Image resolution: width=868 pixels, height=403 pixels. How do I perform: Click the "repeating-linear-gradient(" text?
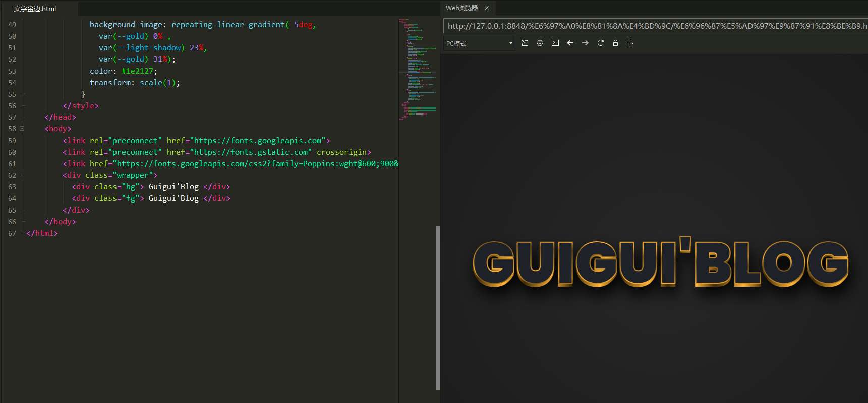(230, 25)
